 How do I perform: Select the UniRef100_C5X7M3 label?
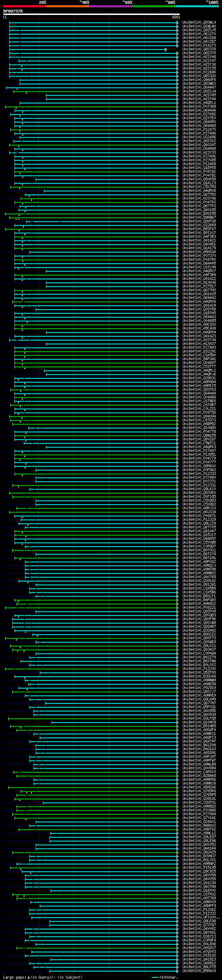199,187
